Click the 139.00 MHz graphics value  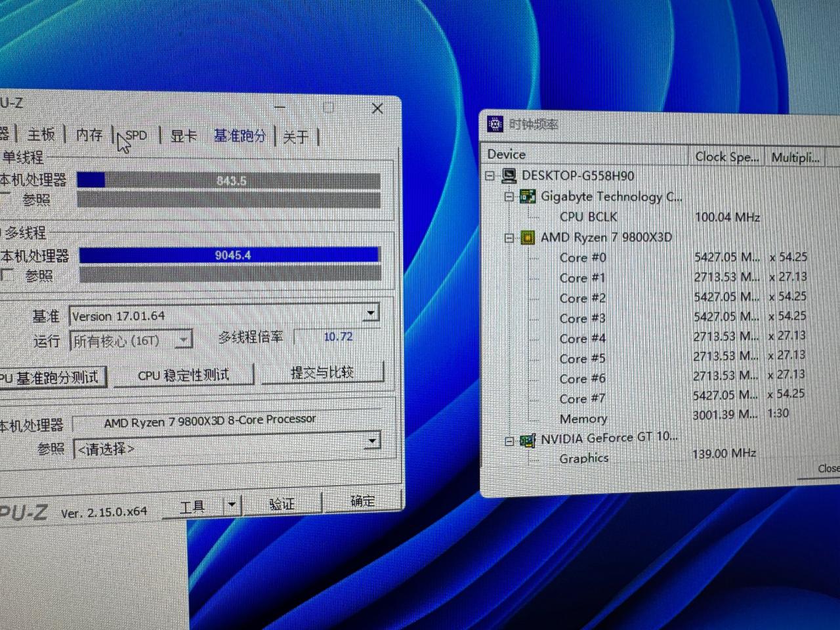pyautogui.click(x=724, y=453)
